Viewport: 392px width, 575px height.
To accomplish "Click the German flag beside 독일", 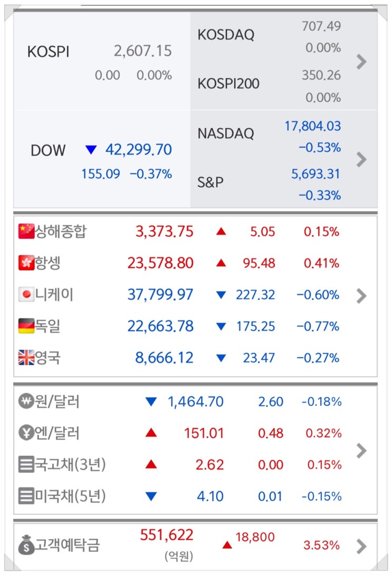I will (x=26, y=326).
